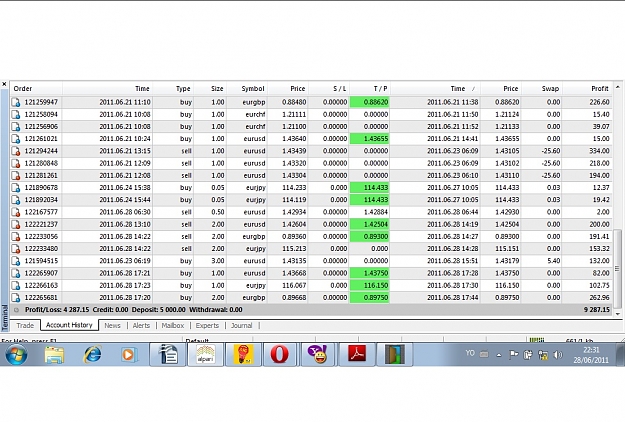Click the sell order icon for 121280848
This screenshot has width=625, height=422.
(16, 163)
